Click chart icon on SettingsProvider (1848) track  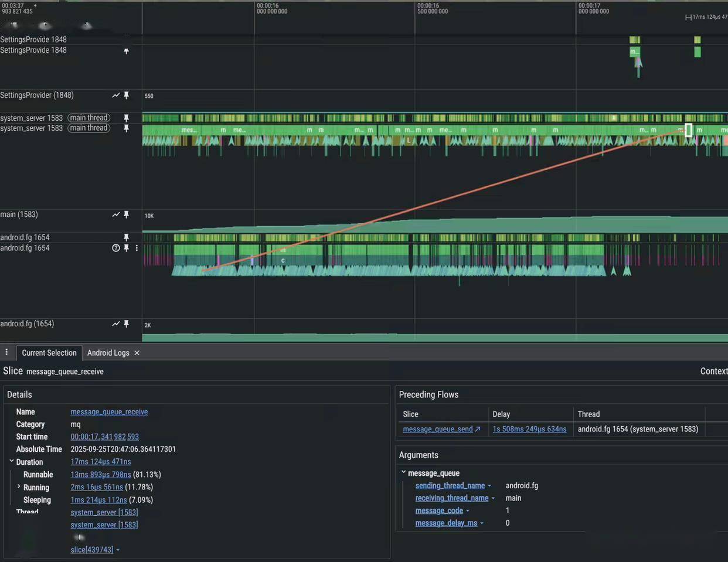116,96
